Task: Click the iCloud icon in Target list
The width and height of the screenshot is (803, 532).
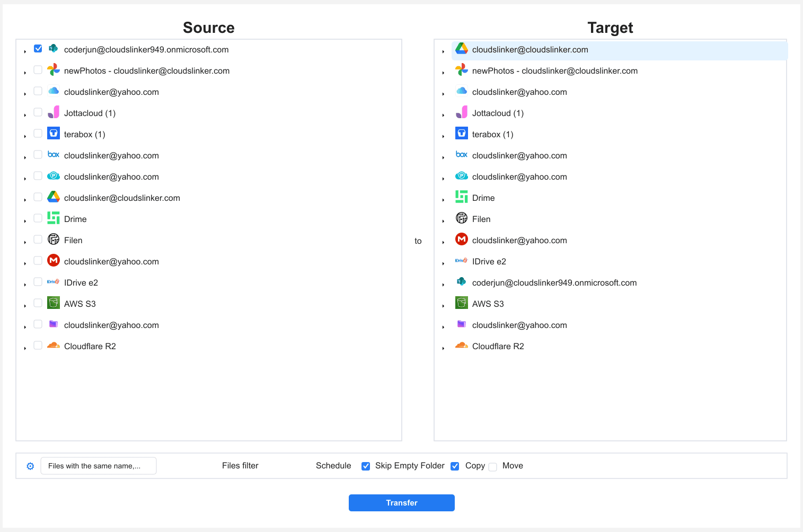Action: (x=462, y=91)
